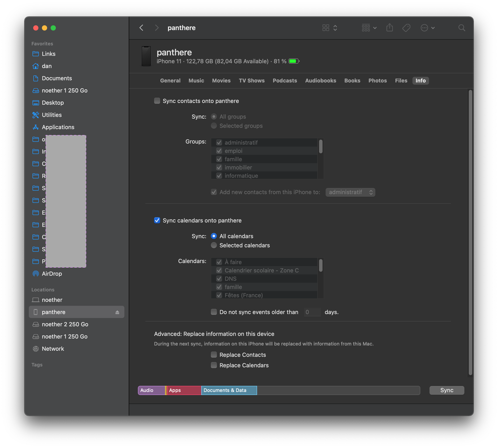Click the eject icon next to panthere
Image resolution: width=498 pixels, height=448 pixels.
117,312
